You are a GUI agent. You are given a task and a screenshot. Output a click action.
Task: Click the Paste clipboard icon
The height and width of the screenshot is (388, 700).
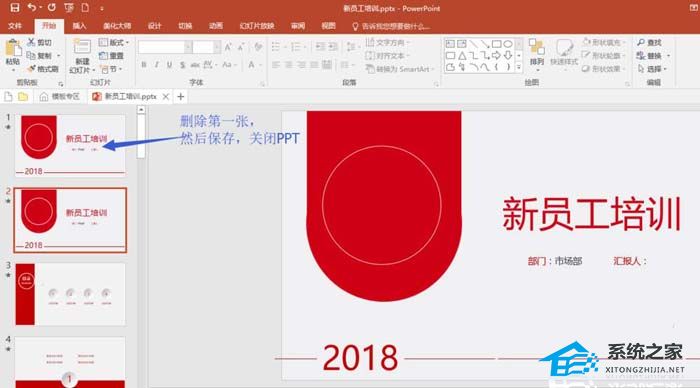(13, 49)
